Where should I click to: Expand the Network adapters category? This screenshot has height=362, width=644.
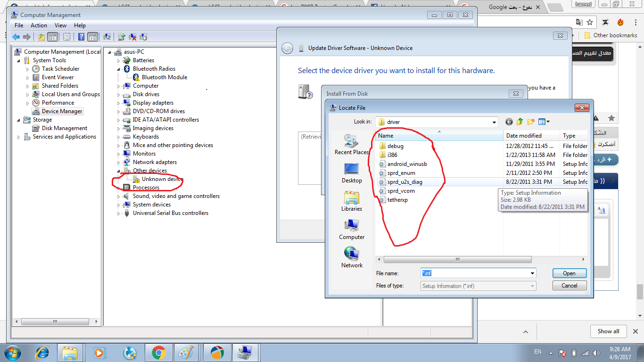[x=119, y=162]
